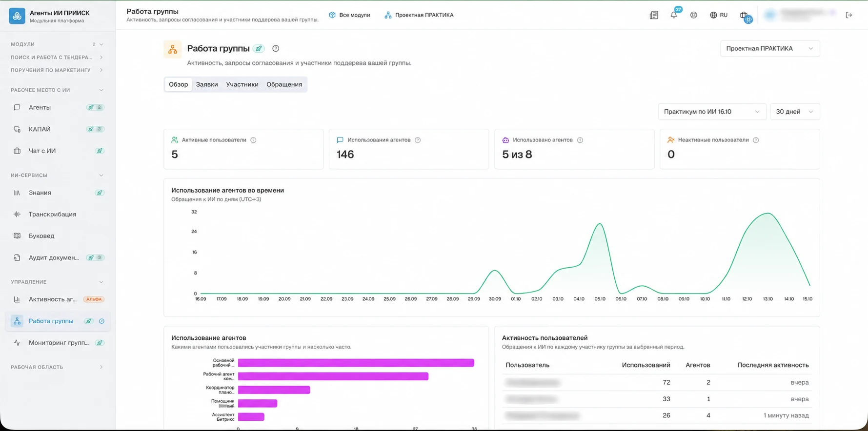Image resolution: width=868 pixels, height=431 pixels.
Task: Click info icon beside Активные пользователи
Action: pos(253,140)
